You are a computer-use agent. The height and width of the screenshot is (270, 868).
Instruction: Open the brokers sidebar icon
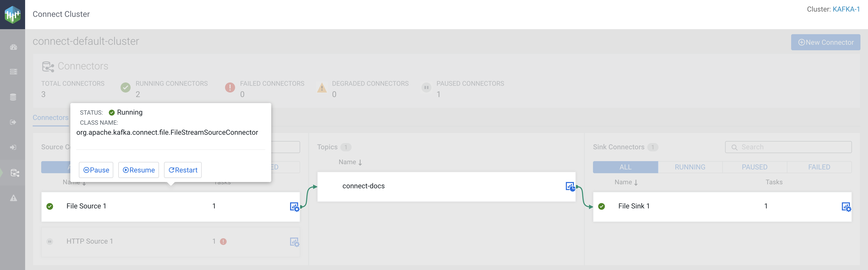coord(14,72)
